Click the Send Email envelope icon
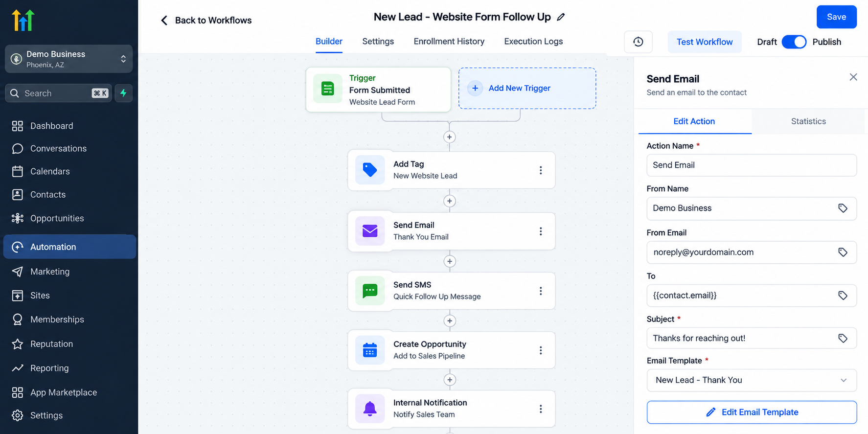868x434 pixels. 370,231
